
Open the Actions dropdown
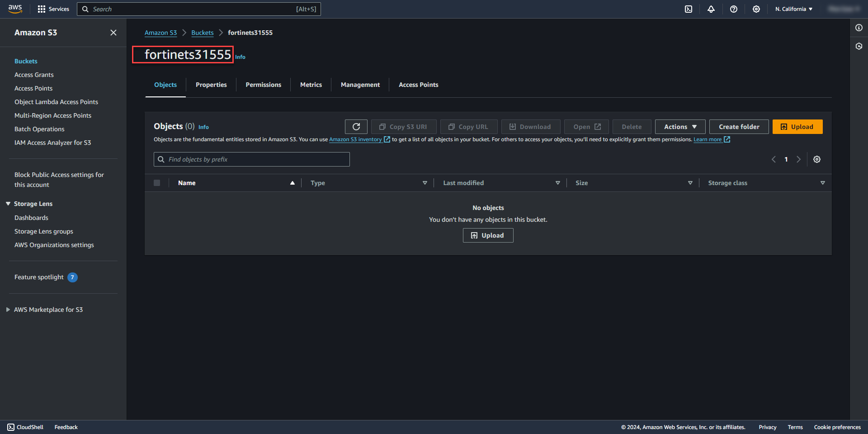pos(680,127)
